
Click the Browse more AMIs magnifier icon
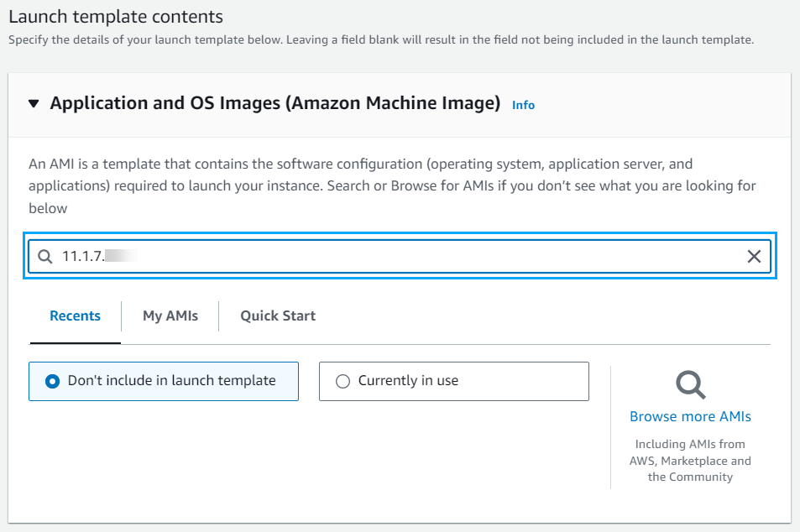[690, 384]
